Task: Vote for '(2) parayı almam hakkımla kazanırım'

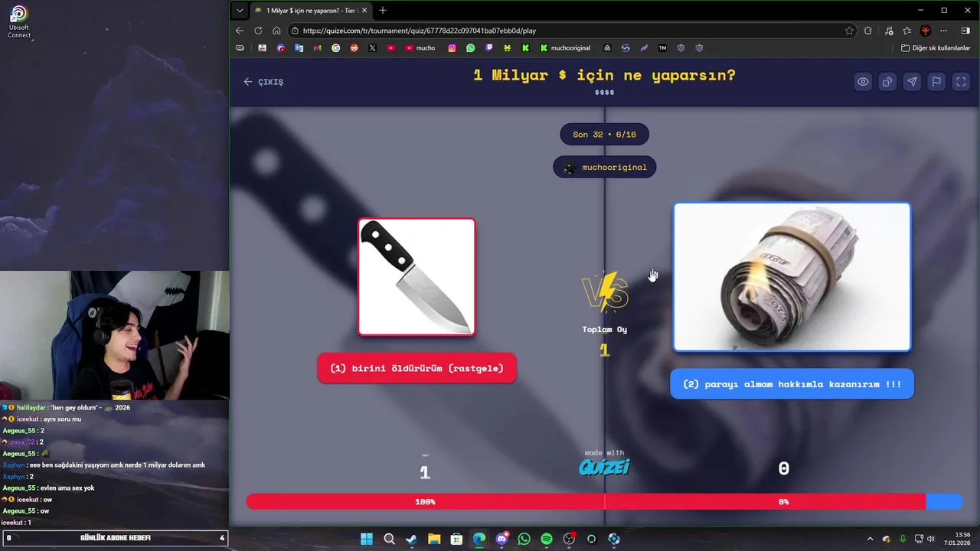Action: [x=792, y=384]
